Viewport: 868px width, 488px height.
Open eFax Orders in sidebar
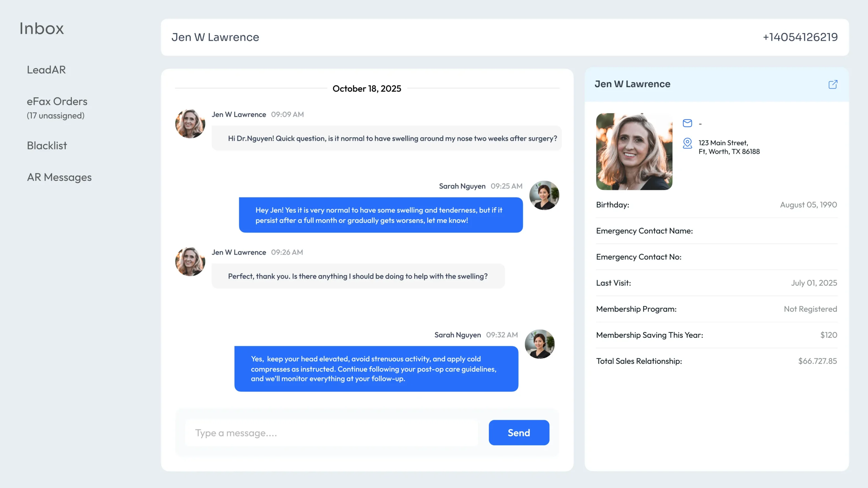(57, 101)
